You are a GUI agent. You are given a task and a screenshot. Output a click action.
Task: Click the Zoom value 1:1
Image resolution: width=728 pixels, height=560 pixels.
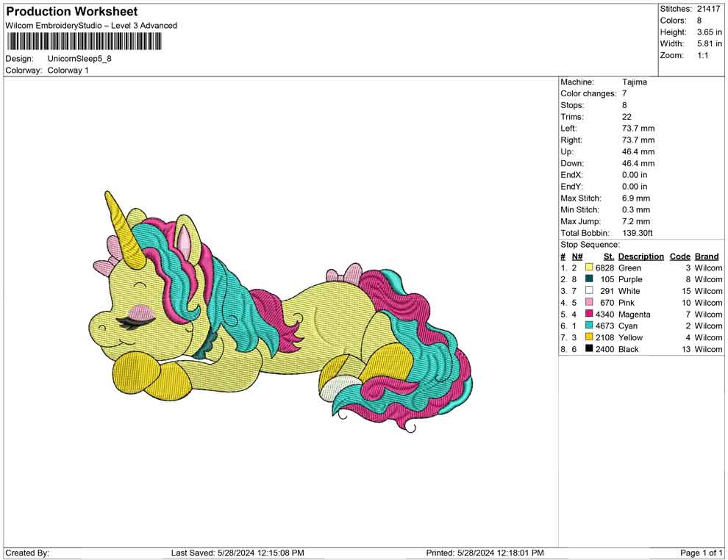coord(703,55)
